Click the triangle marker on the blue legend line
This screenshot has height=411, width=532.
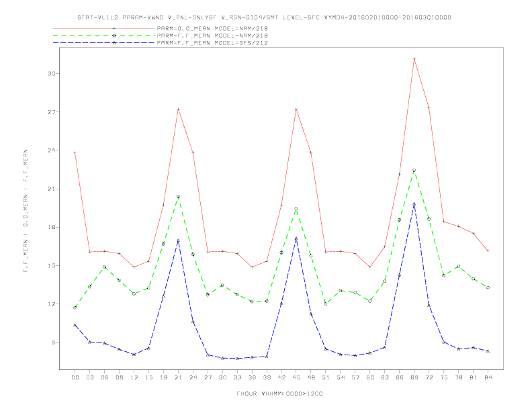coord(114,43)
